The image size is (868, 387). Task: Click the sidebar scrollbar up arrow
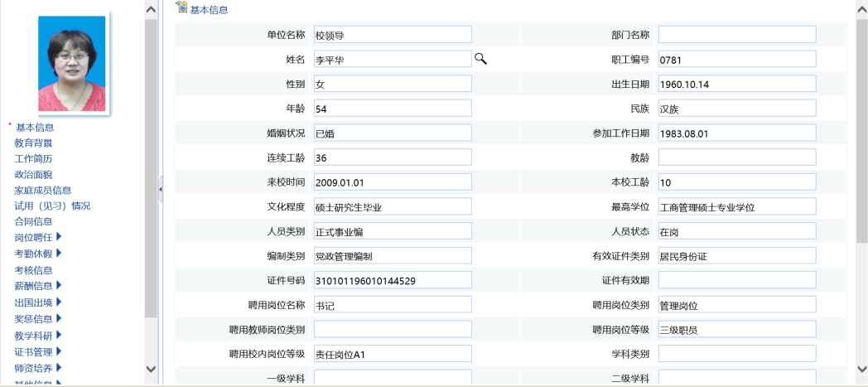coord(150,9)
